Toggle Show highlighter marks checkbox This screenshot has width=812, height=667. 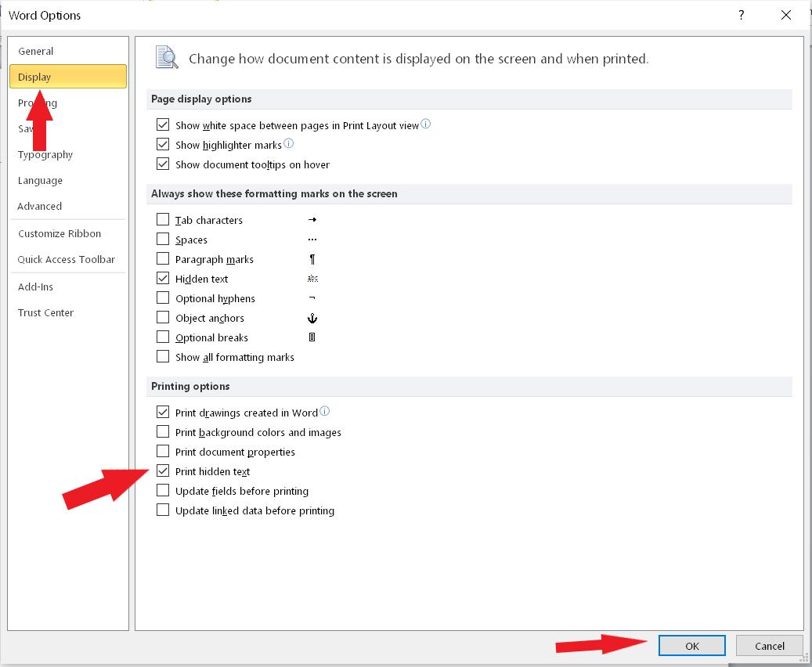[163, 145]
